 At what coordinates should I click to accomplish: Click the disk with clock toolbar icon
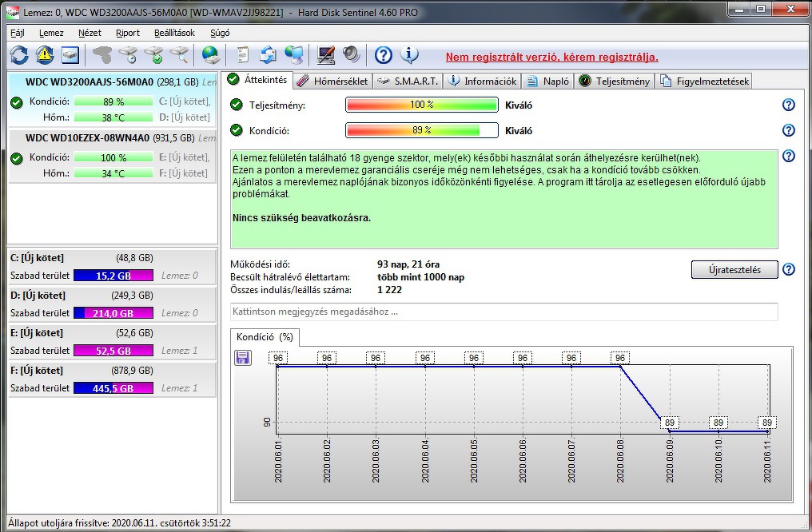(x=128, y=54)
